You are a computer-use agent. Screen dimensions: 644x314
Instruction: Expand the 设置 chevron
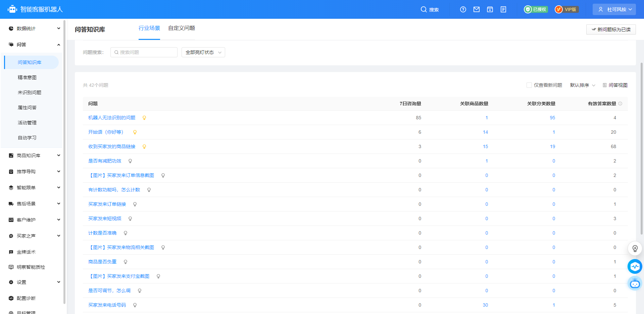59,282
